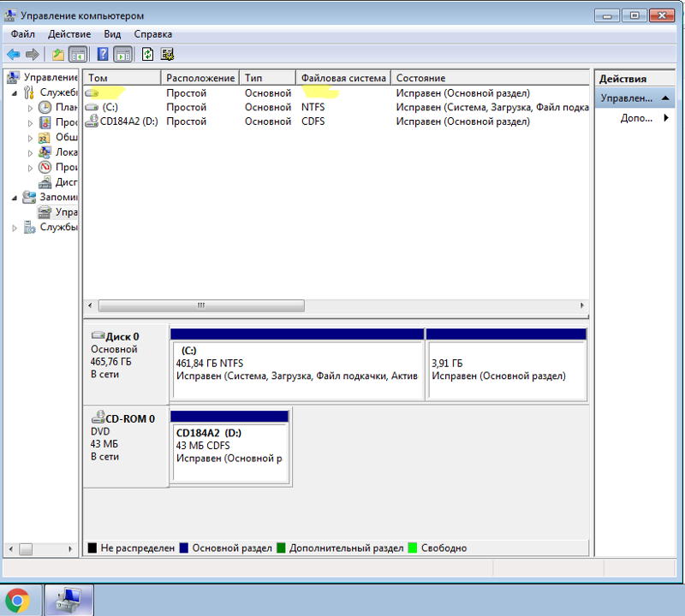This screenshot has width=685, height=616.
Task: Select the CD184A2 (D:) disc icon
Action: pyautogui.click(x=92, y=121)
